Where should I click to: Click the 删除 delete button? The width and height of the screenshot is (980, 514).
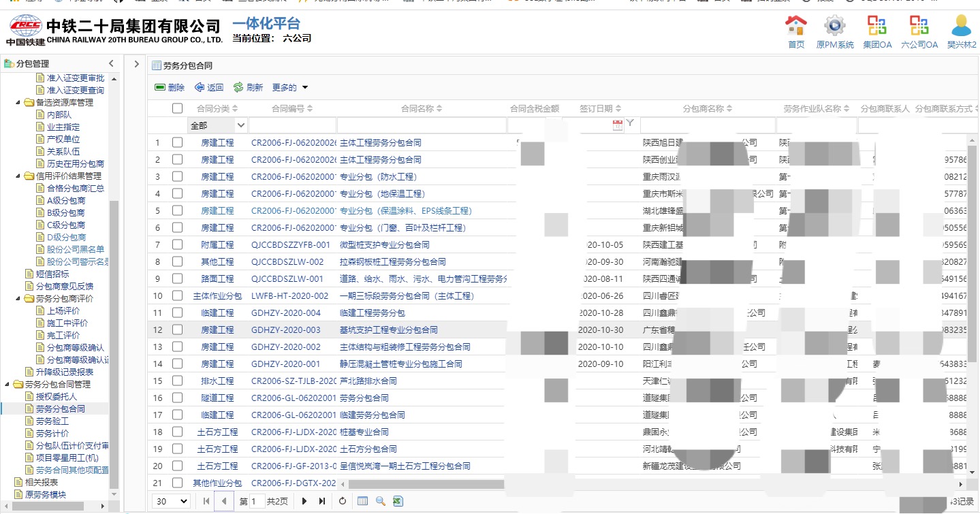tap(170, 87)
